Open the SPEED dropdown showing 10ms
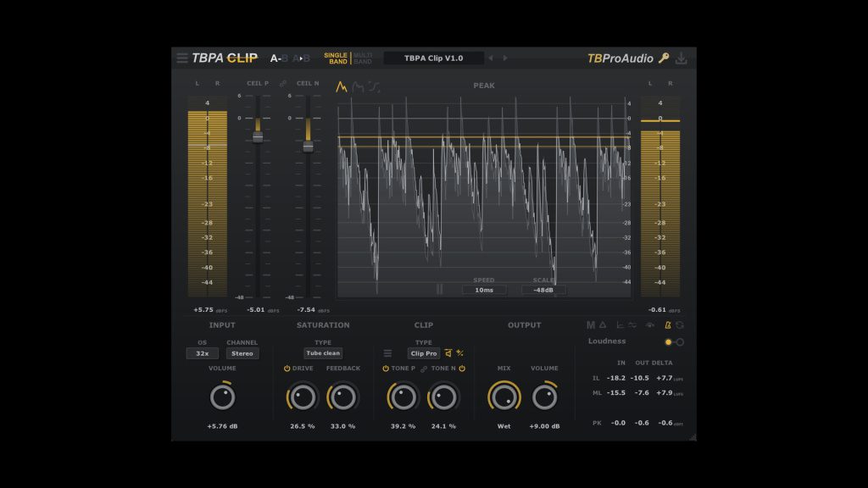The image size is (868, 488). tap(483, 291)
